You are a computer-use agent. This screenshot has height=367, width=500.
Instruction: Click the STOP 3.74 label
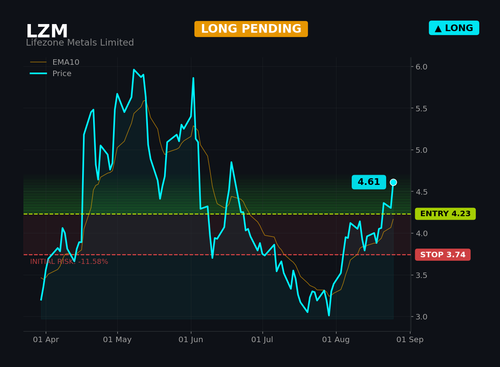tap(443, 255)
